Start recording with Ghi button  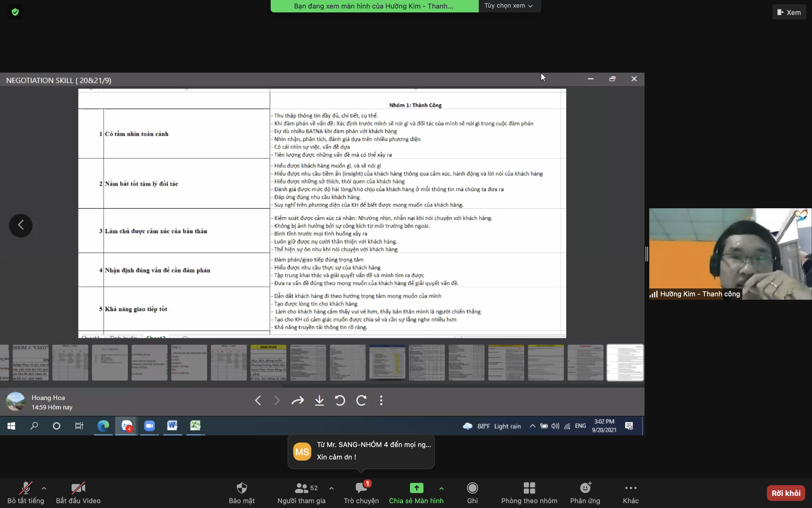pos(472,492)
